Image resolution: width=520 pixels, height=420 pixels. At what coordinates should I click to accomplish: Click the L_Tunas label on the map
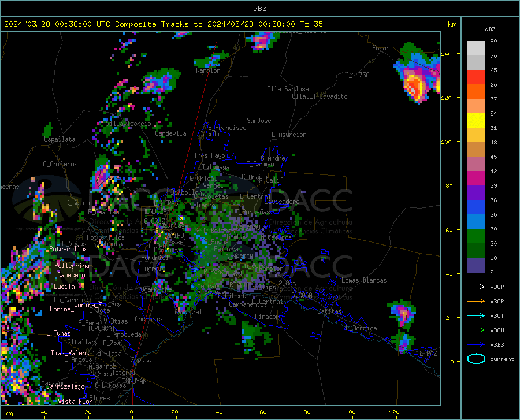tap(58, 333)
